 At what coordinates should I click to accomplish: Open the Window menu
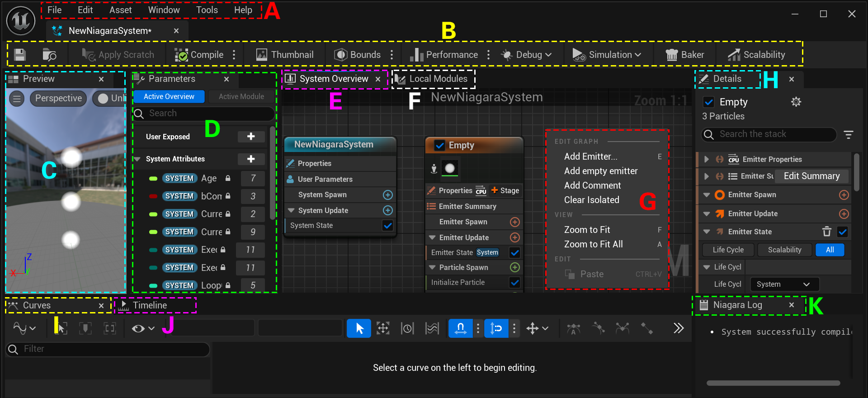tap(164, 10)
